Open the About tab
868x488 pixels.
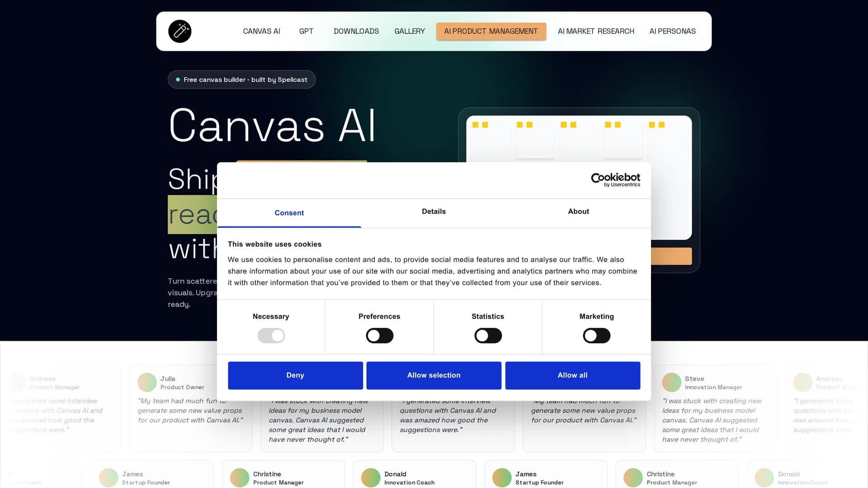(578, 211)
